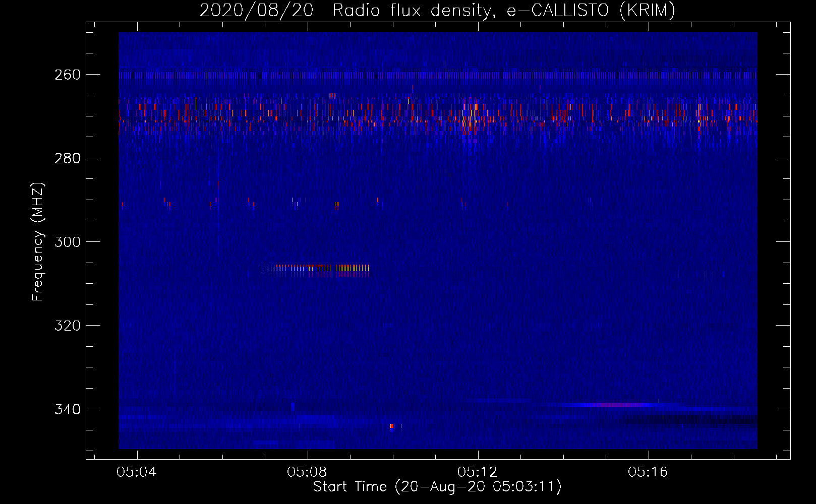Screen dimensions: 816x504
Task: Click the 320 frequency tick label
Action: pos(68,326)
